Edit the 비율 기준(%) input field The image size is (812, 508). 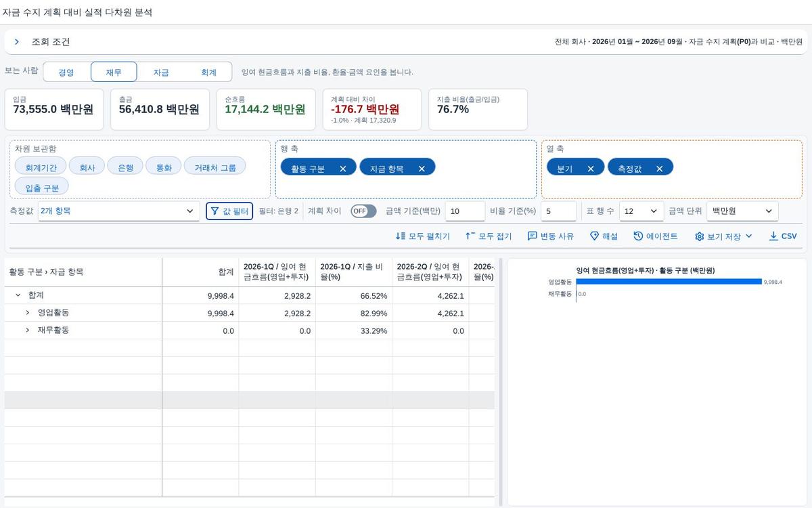pos(559,211)
